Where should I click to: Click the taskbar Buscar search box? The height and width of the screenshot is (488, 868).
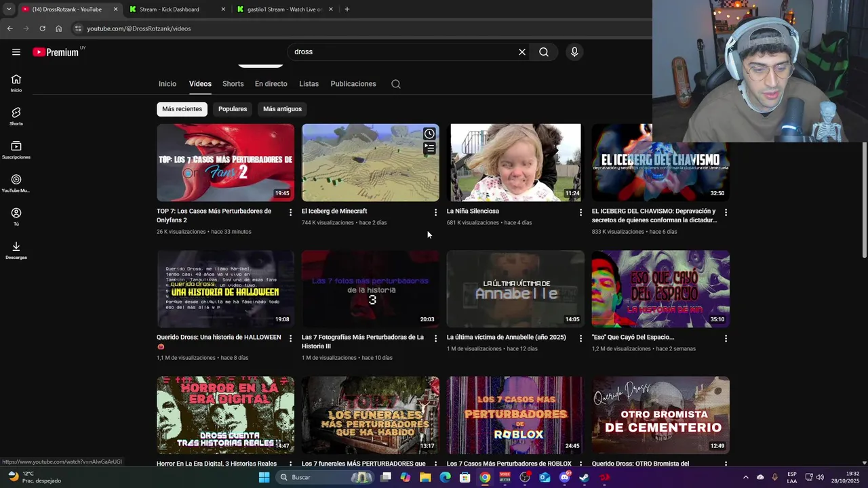tap(325, 477)
